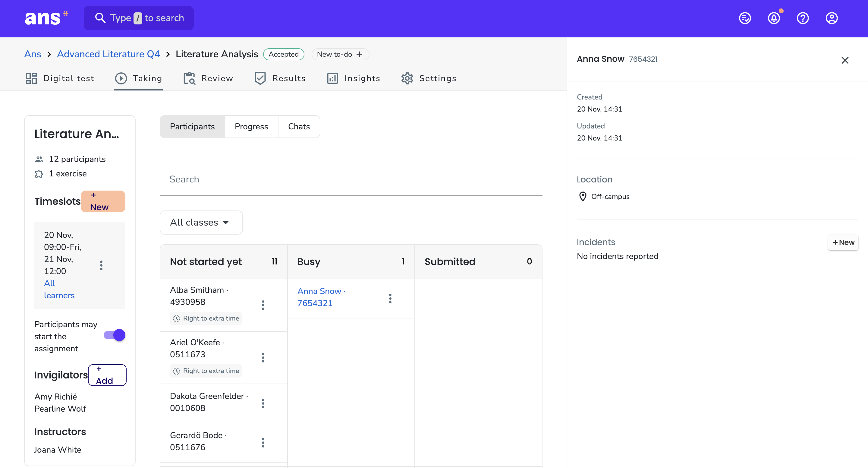Open the user account profile icon
Screen dimensions: 868x468
click(x=832, y=18)
